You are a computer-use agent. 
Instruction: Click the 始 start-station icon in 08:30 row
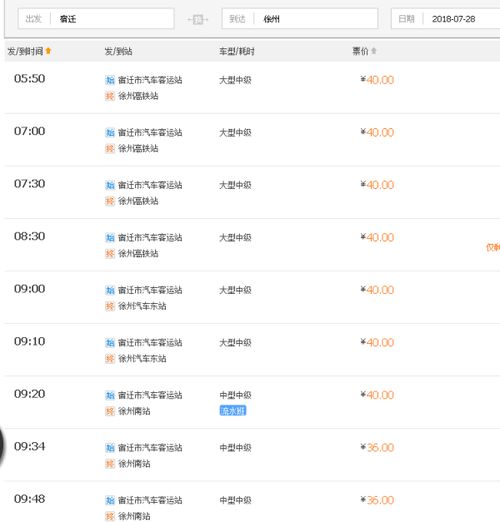coord(110,238)
